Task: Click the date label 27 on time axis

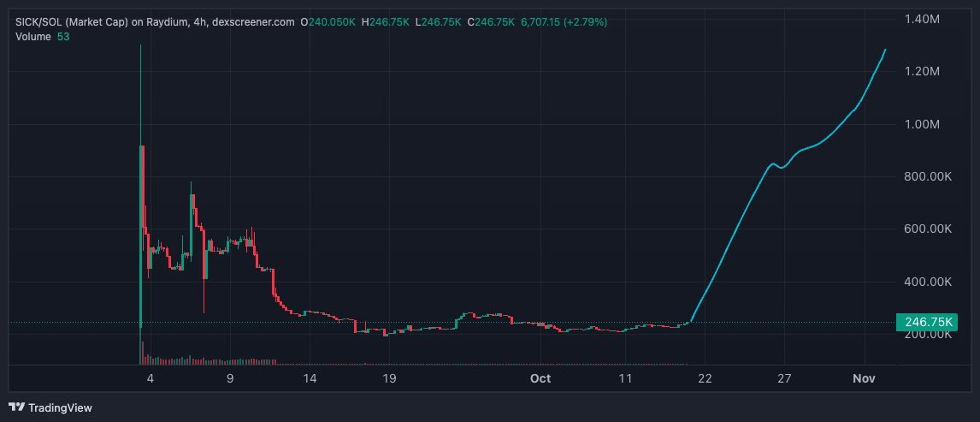Action: pyautogui.click(x=784, y=378)
